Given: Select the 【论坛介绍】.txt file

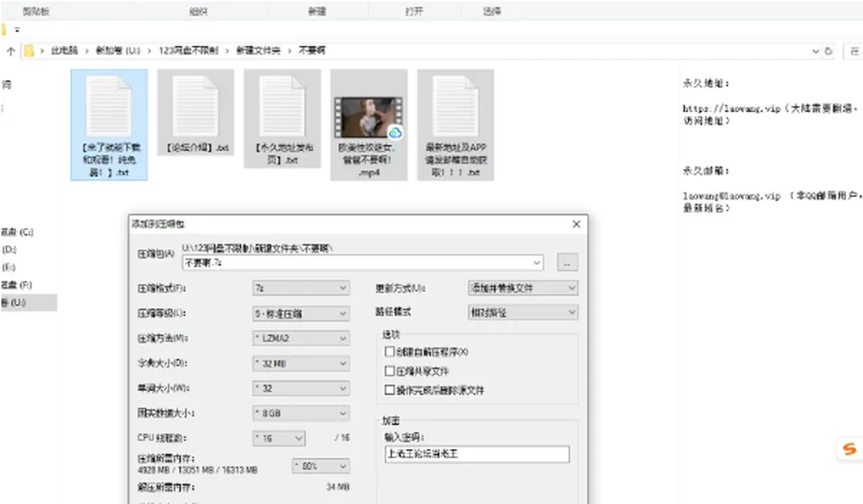Looking at the screenshot, I should click(196, 113).
